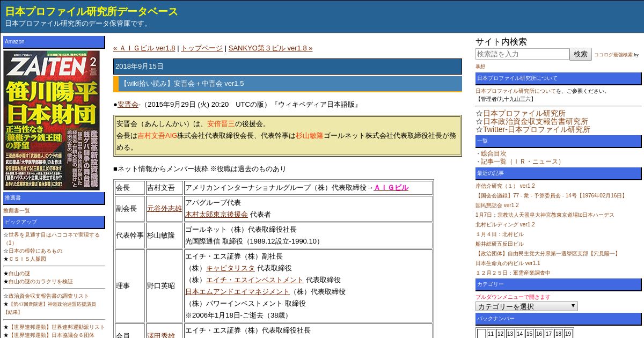Open back number 12
Screen dimensions: 644x338
pyautogui.click(x=500, y=334)
